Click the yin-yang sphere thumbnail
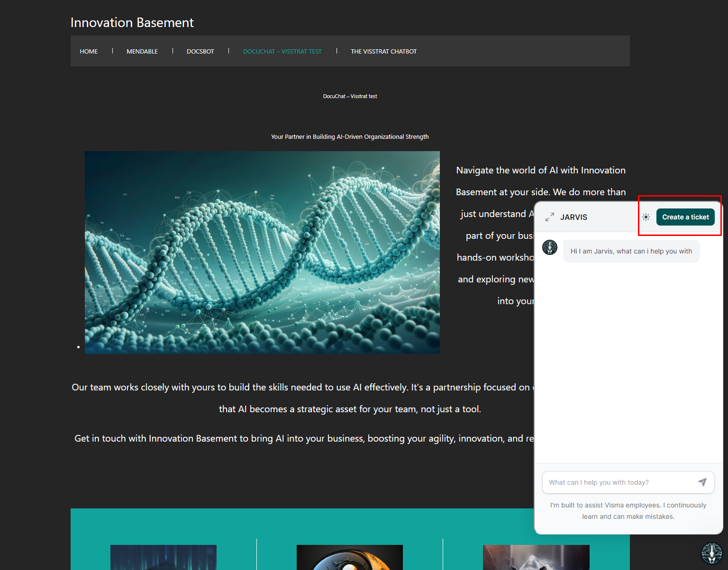The width and height of the screenshot is (728, 570). [x=350, y=557]
